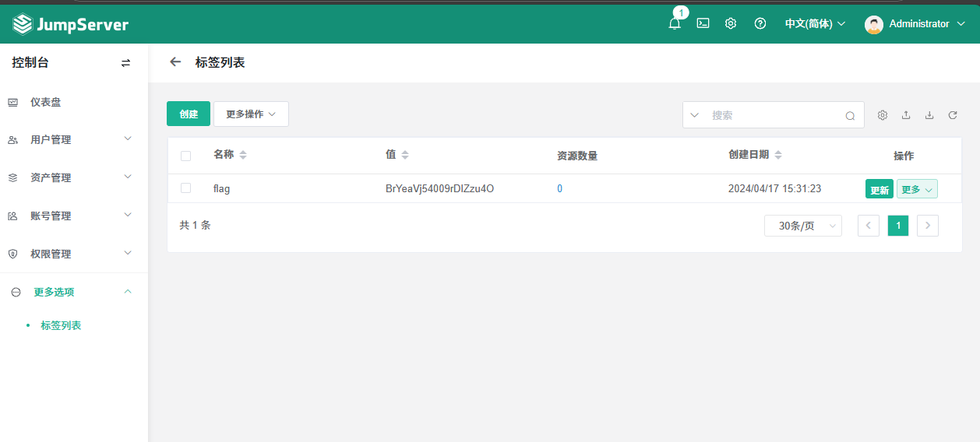Go to next page arrow
The height and width of the screenshot is (442, 980).
click(x=928, y=226)
